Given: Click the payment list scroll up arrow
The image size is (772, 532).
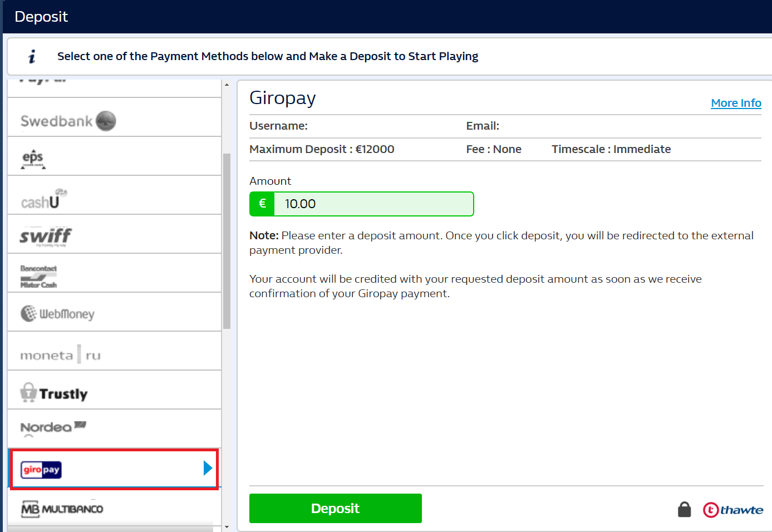Looking at the screenshot, I should 227,85.
